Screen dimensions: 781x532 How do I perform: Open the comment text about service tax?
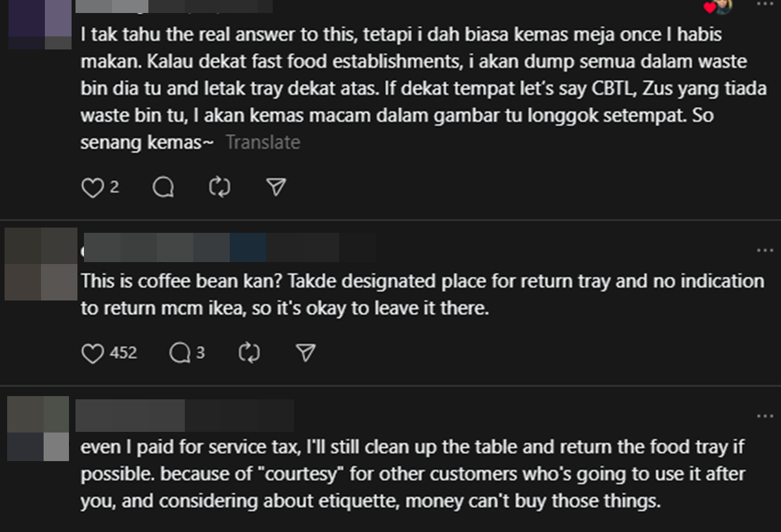pos(413,475)
